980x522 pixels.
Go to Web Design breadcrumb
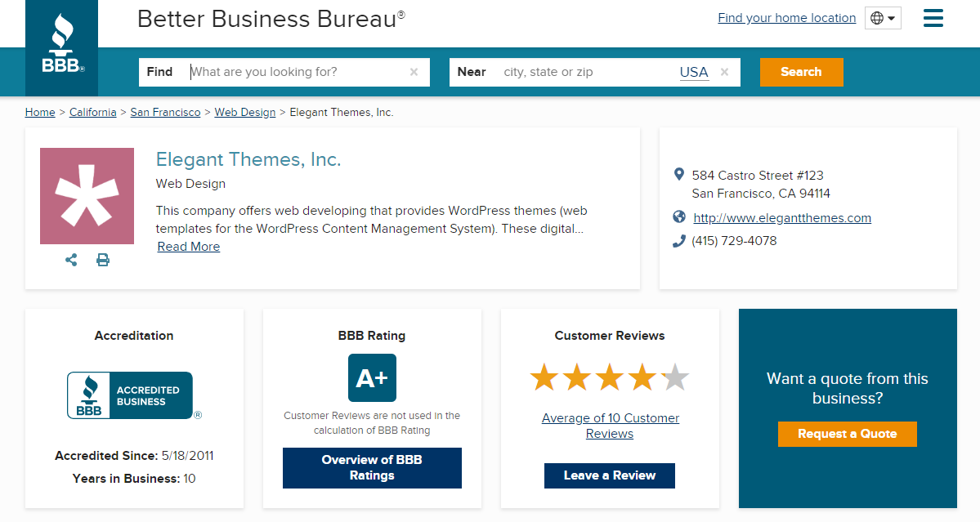click(244, 112)
